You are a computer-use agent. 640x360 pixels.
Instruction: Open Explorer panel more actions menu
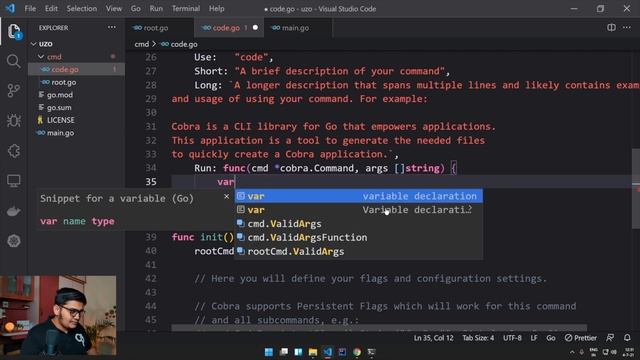(111, 27)
